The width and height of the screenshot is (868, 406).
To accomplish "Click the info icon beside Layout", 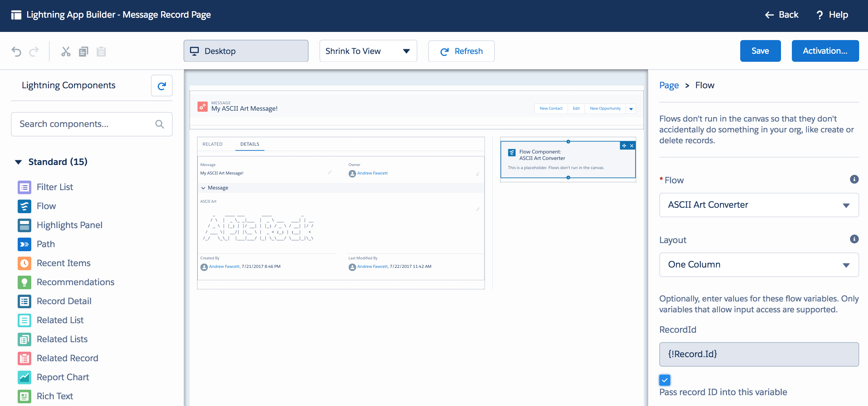I will pos(854,239).
